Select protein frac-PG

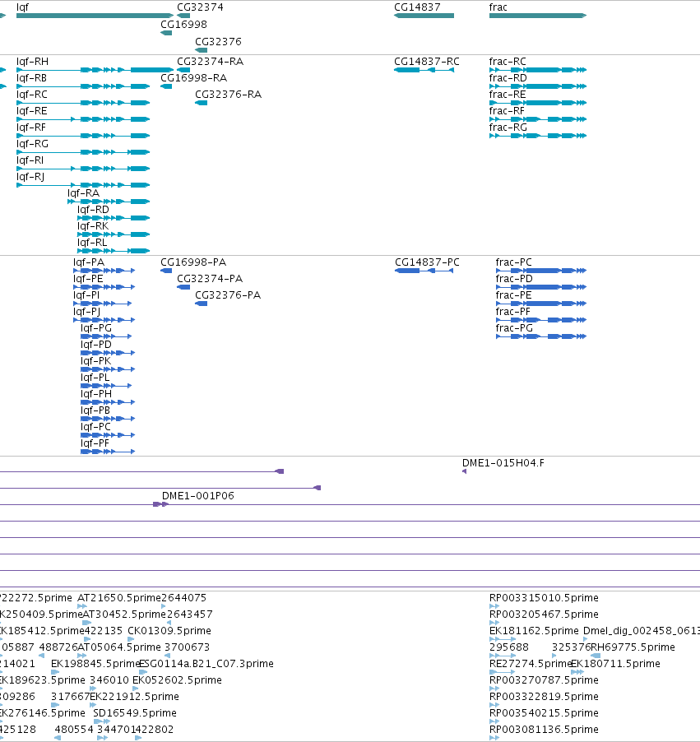(x=541, y=336)
